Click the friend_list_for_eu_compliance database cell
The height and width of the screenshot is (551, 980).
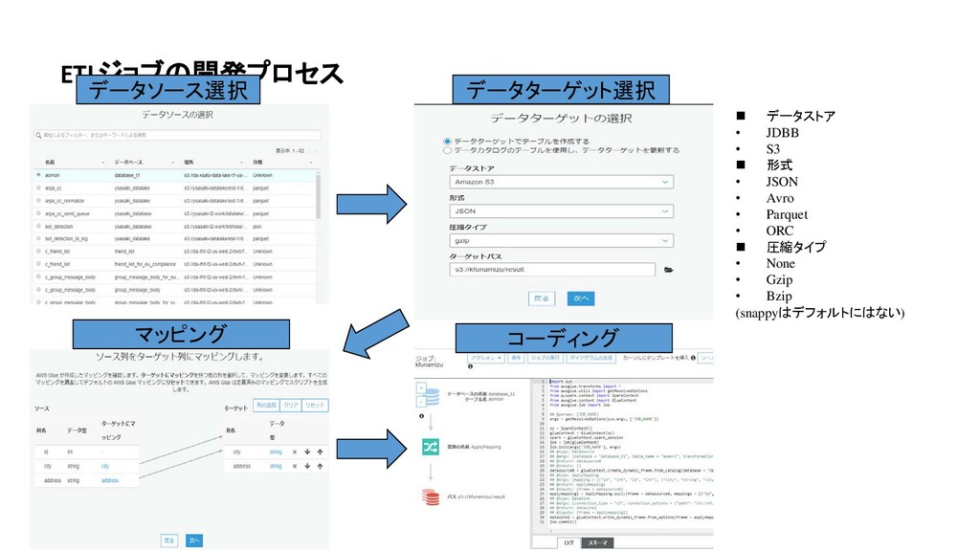(146, 264)
